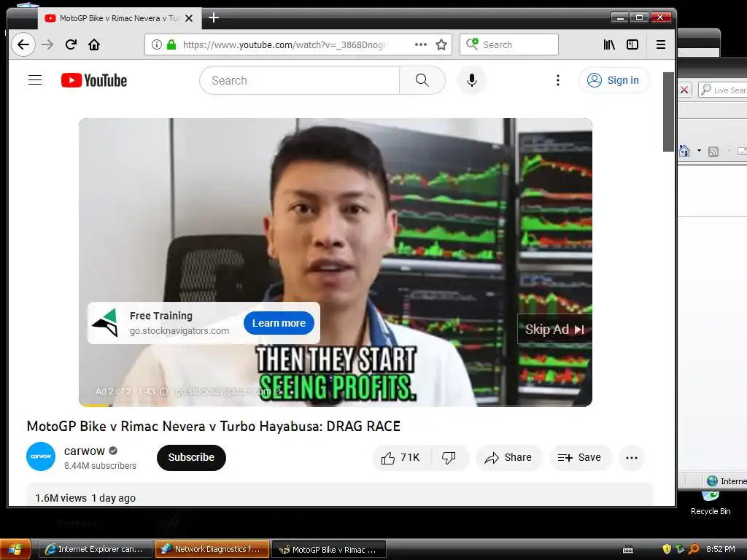Open the Windows Start button
The image size is (747, 560).
pos(15,550)
